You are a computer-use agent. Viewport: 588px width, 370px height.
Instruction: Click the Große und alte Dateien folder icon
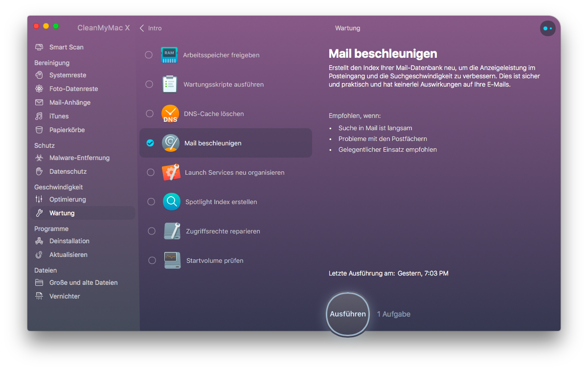click(x=39, y=283)
